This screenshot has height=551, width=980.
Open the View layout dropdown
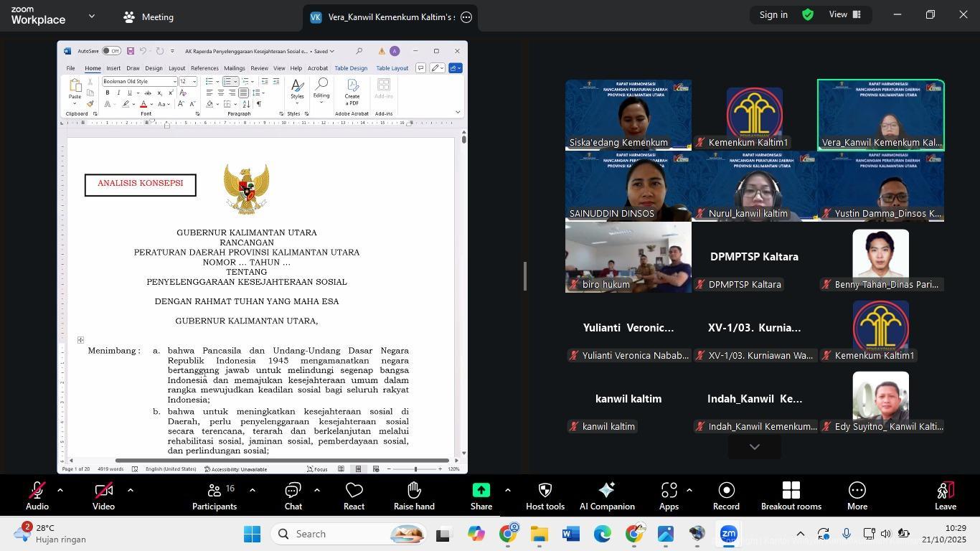click(845, 14)
